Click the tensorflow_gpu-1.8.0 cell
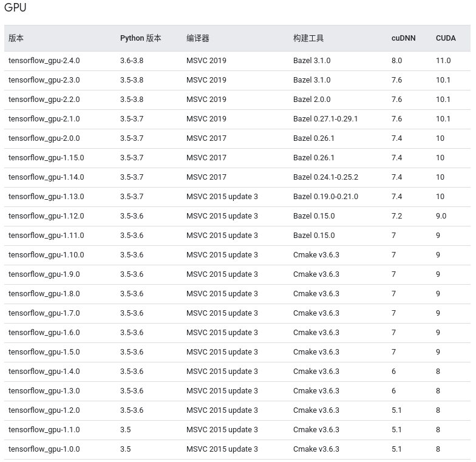Screen dimensions: 476x462 (x=44, y=294)
